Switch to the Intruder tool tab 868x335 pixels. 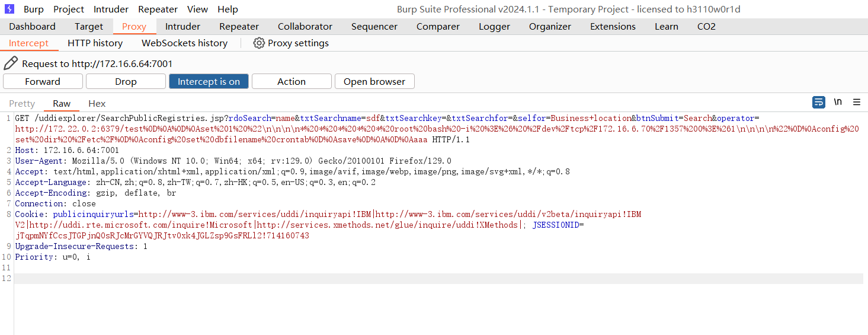(182, 27)
